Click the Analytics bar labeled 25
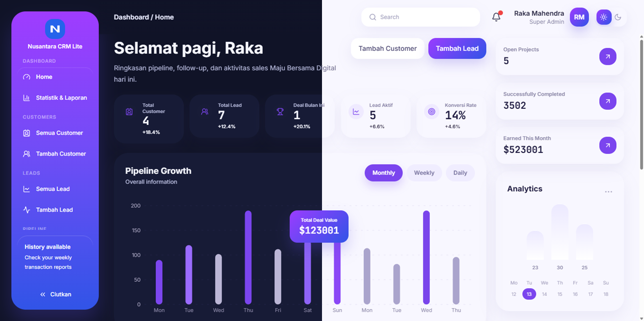The width and height of the screenshot is (644, 321). tap(585, 242)
